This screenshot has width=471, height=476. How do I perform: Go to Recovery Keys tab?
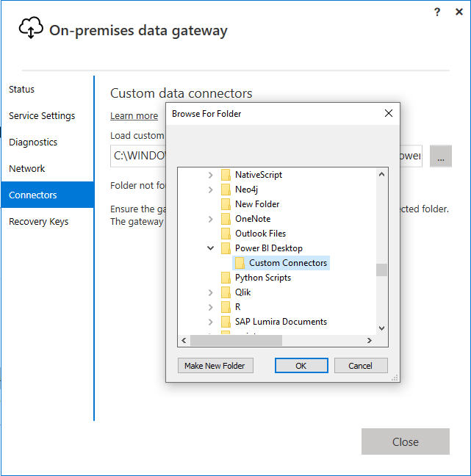tap(38, 222)
